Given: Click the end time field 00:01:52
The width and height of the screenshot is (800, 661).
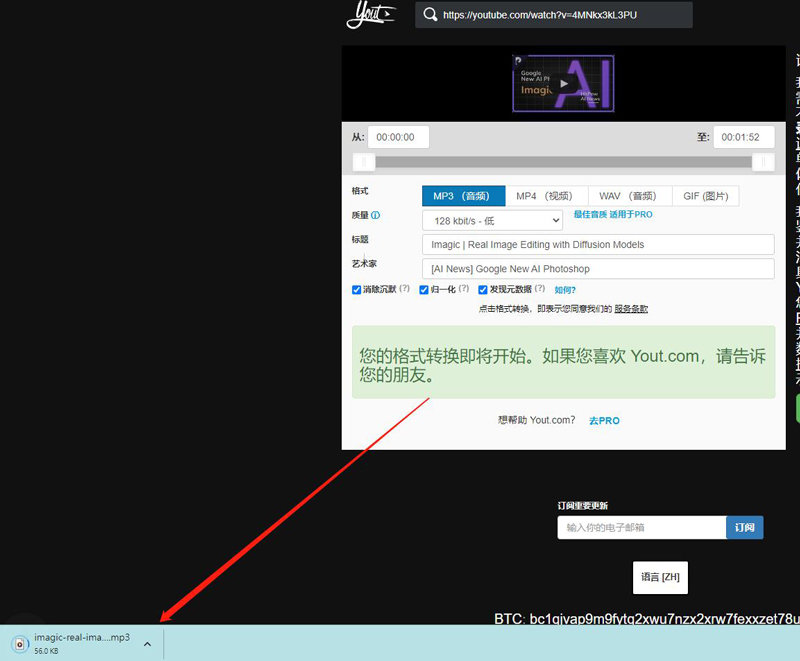Looking at the screenshot, I should pyautogui.click(x=743, y=137).
